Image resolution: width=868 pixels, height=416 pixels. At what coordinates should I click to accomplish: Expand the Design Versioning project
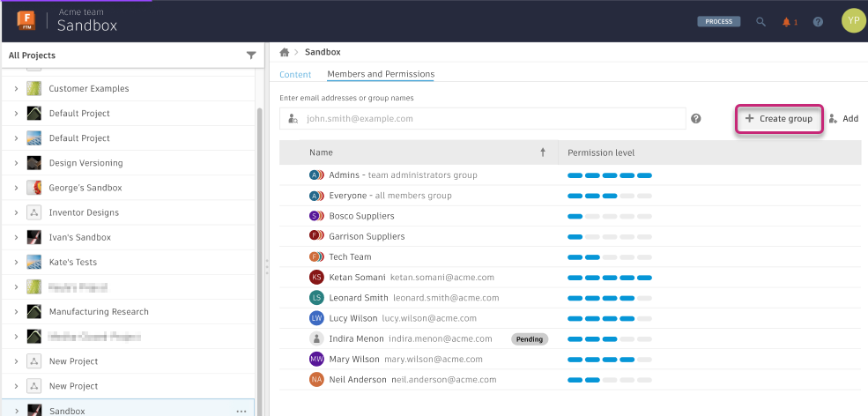16,163
